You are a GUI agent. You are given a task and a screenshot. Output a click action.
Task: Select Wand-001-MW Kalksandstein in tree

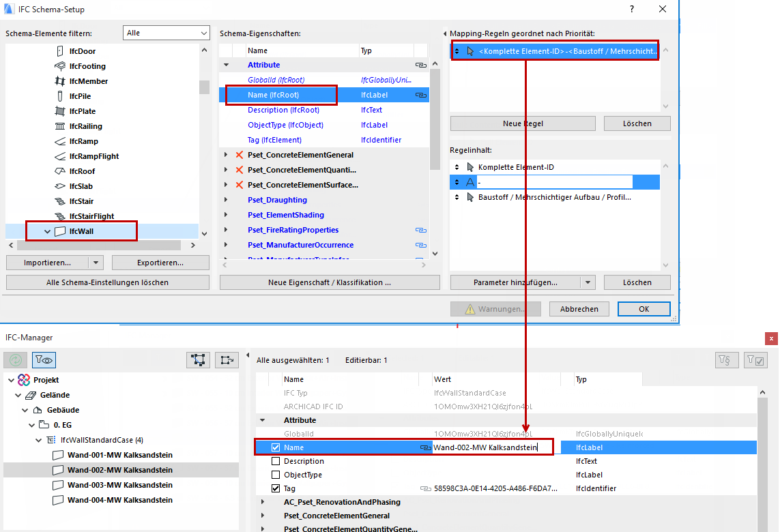[x=120, y=456]
